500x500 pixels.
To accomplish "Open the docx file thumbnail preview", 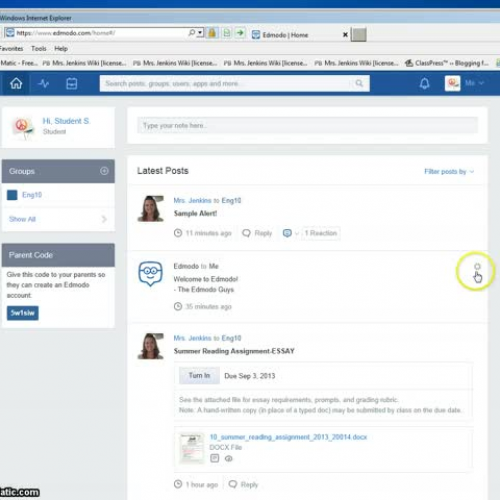I will (x=191, y=448).
